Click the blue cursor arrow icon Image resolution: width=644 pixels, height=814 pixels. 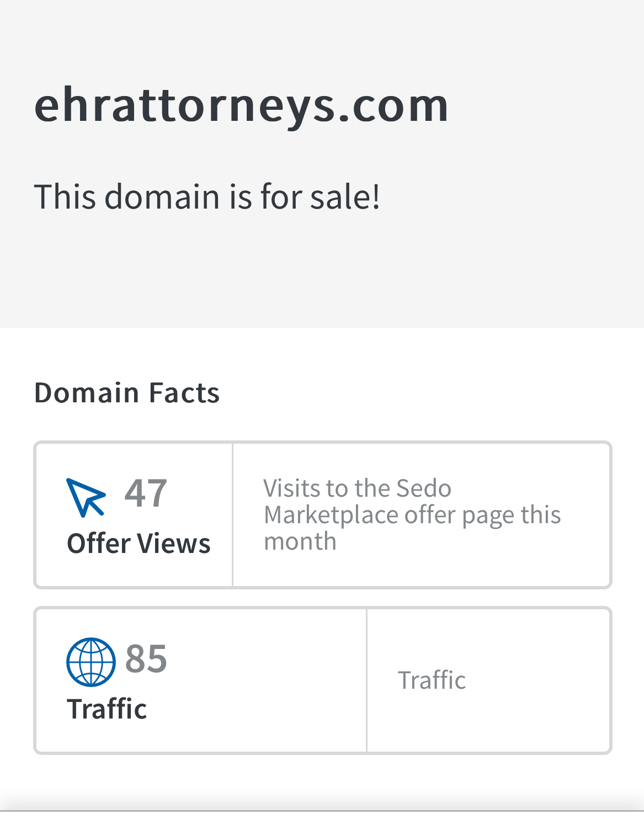click(86, 497)
